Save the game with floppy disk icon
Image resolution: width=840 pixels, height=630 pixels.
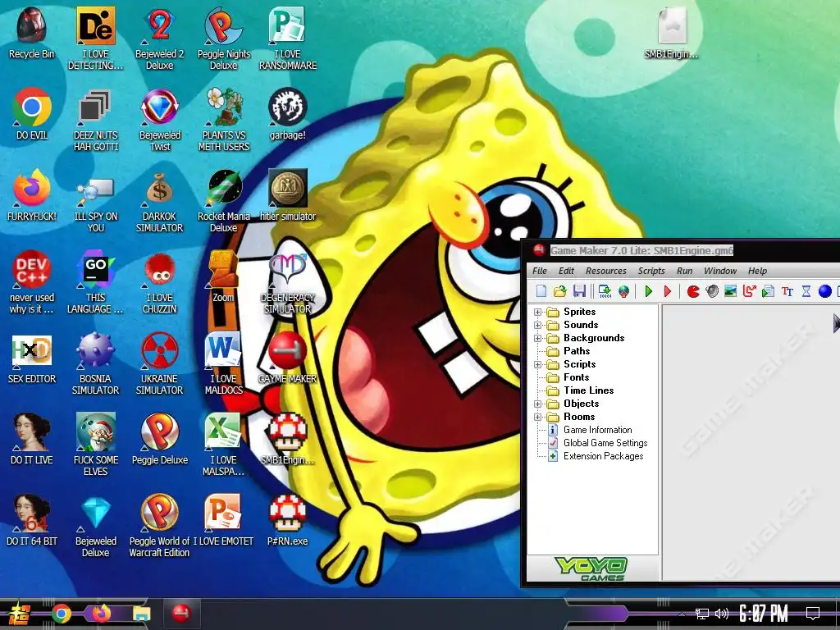pyautogui.click(x=579, y=291)
